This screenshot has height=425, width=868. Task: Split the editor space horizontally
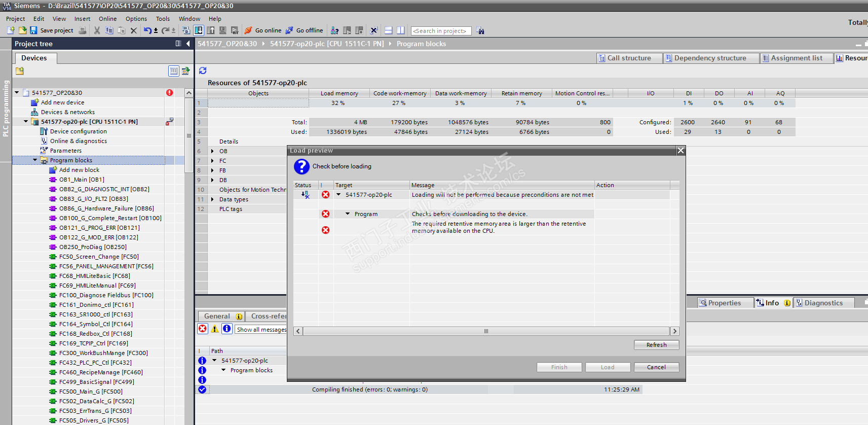pos(389,30)
